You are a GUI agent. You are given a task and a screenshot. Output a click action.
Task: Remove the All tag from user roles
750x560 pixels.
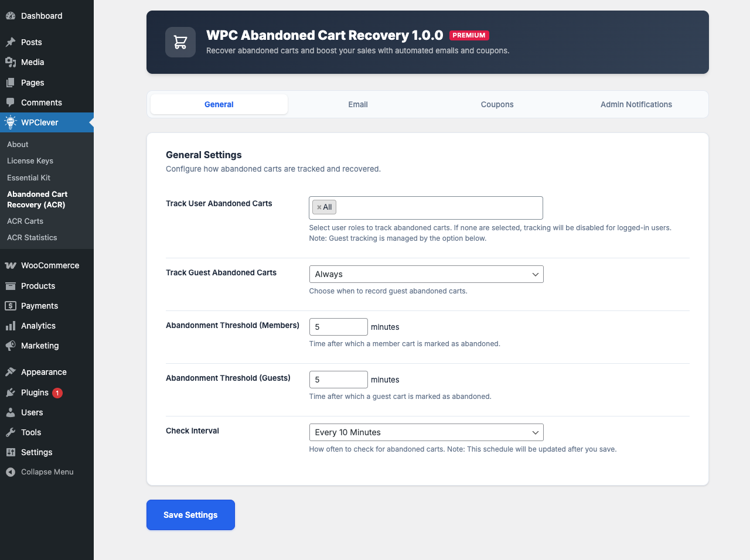319,207
